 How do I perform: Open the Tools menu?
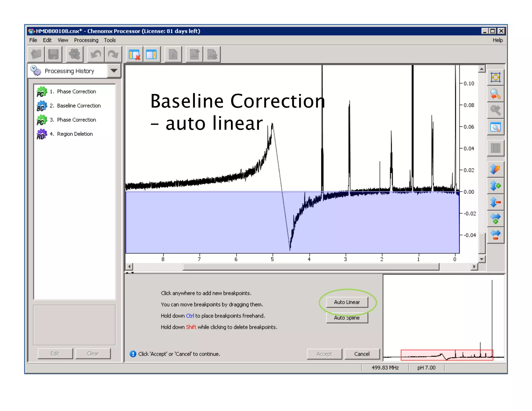pyautogui.click(x=110, y=40)
